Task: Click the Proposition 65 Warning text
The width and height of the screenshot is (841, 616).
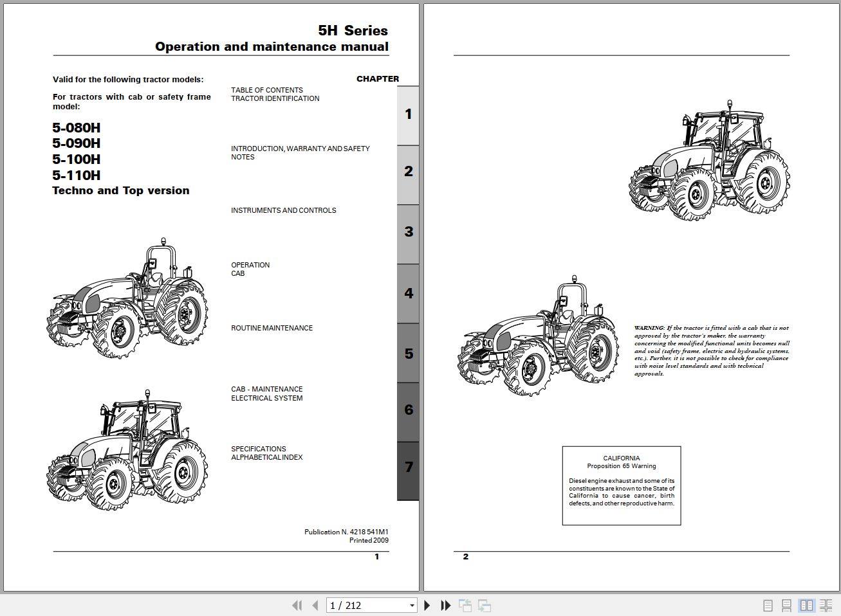Action: point(622,466)
